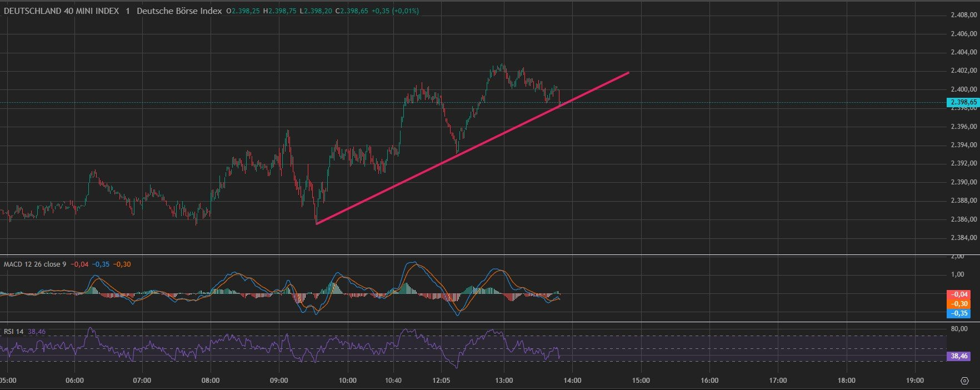Select the MACD 12 26 close 9 legend

pos(34,264)
